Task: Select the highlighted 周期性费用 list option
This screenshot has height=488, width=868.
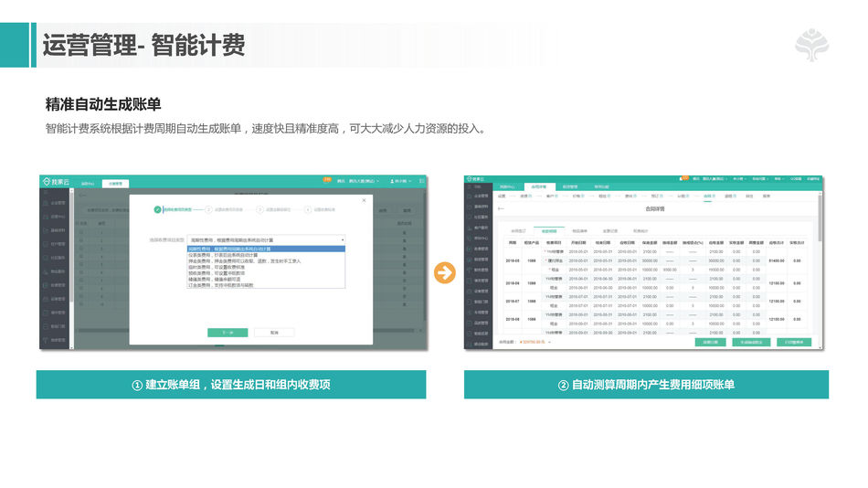Action: (x=266, y=249)
